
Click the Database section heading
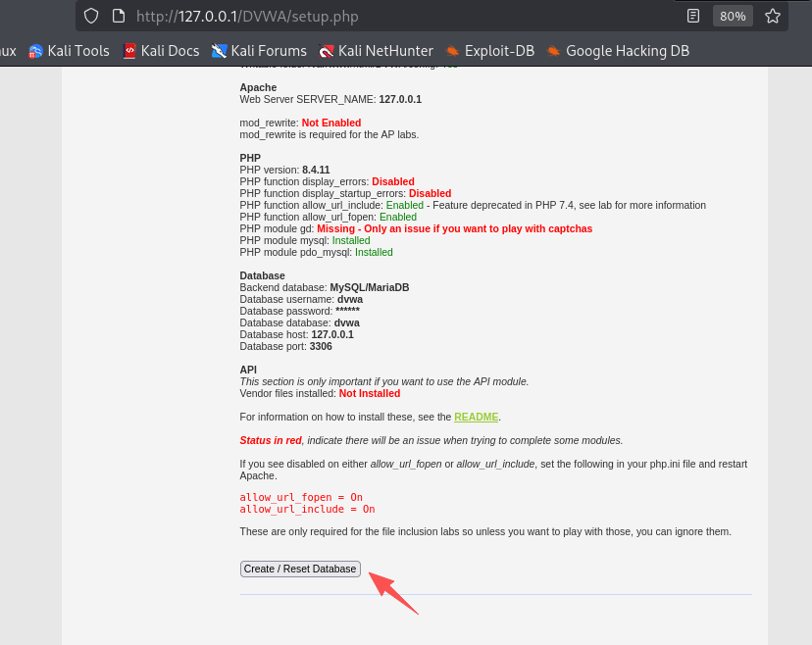click(x=262, y=275)
